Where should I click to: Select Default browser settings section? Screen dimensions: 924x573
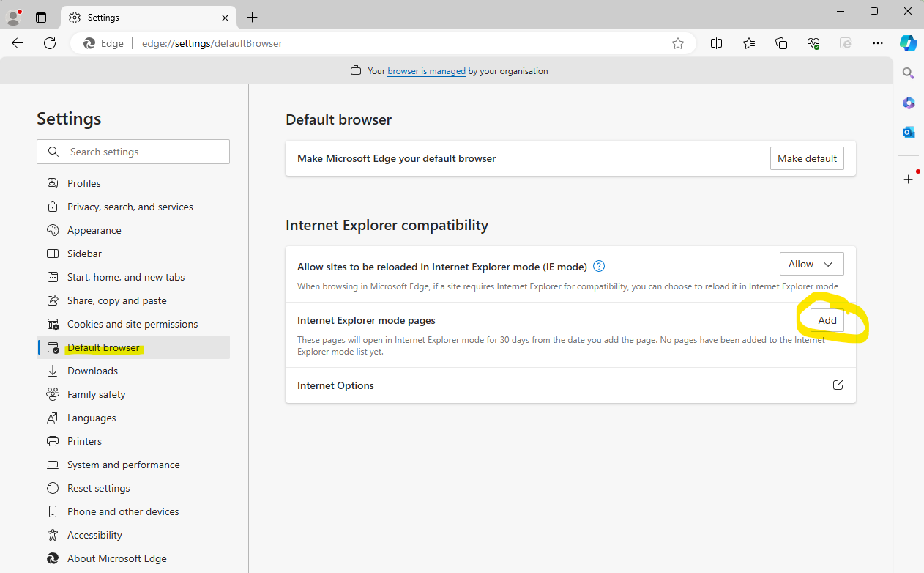pos(133,347)
